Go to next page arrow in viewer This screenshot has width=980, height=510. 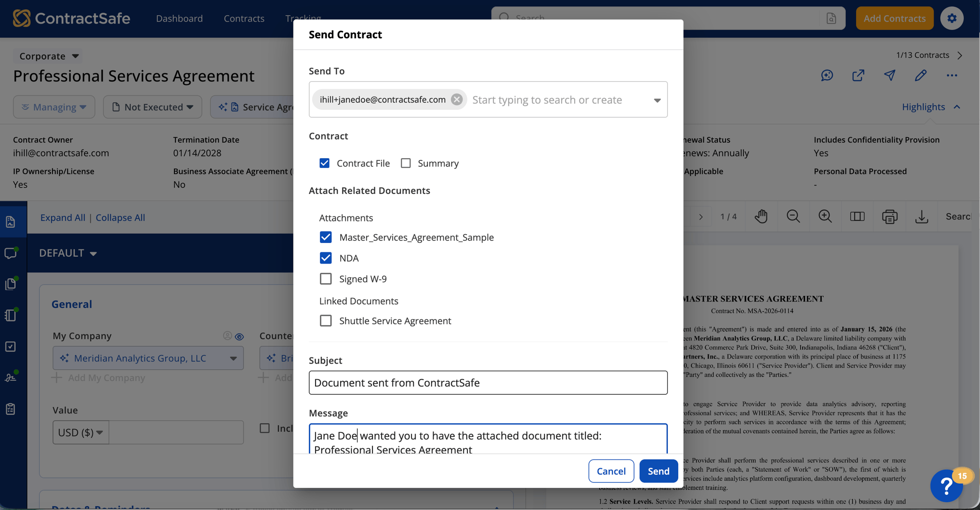click(x=701, y=217)
